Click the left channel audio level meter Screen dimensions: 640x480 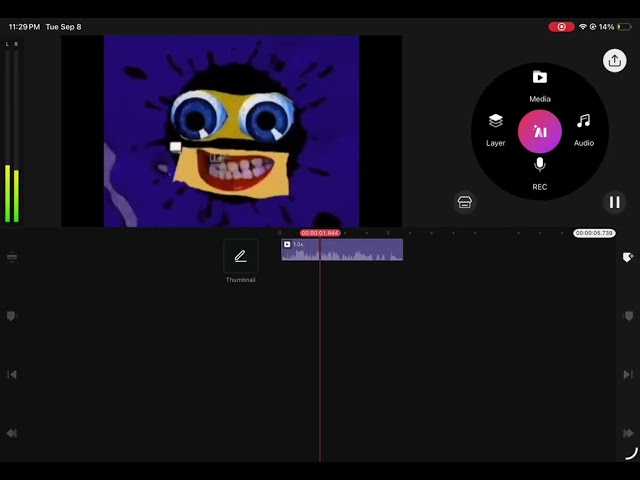click(x=7, y=136)
